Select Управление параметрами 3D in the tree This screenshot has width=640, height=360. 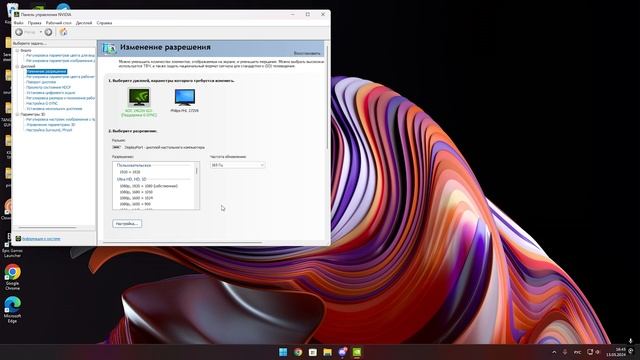tap(51, 124)
